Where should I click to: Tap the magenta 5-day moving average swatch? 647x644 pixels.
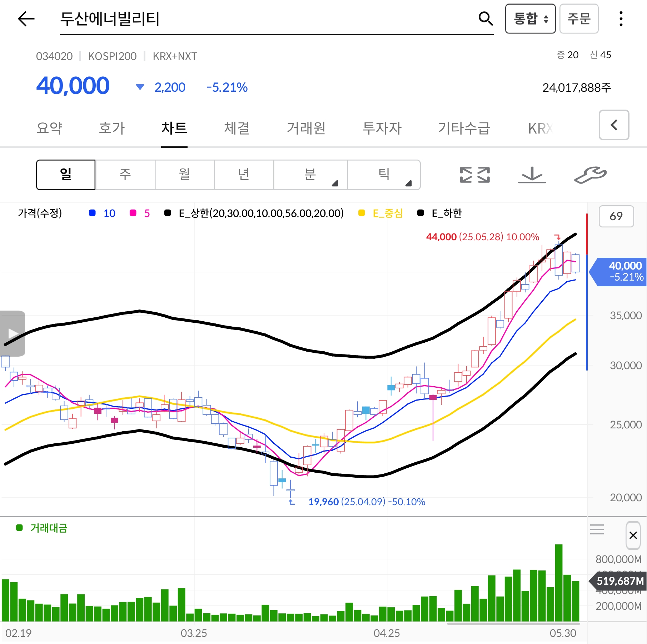[x=133, y=213]
